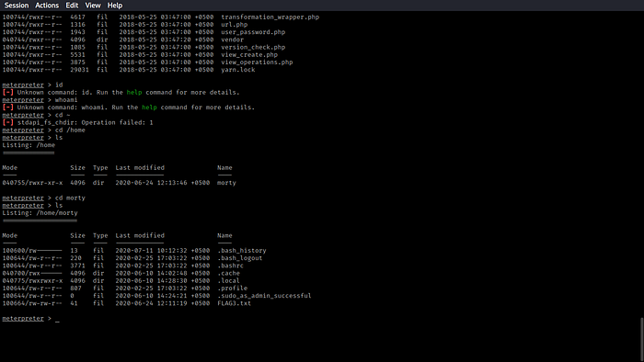644x362 pixels.
Task: Open the Session menu
Action: tap(17, 6)
